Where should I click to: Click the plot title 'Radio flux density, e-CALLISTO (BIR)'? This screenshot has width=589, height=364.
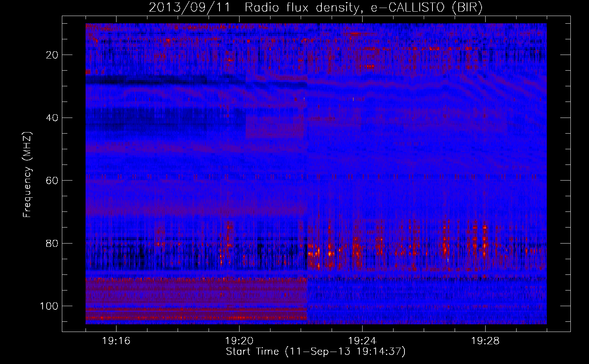[363, 7]
